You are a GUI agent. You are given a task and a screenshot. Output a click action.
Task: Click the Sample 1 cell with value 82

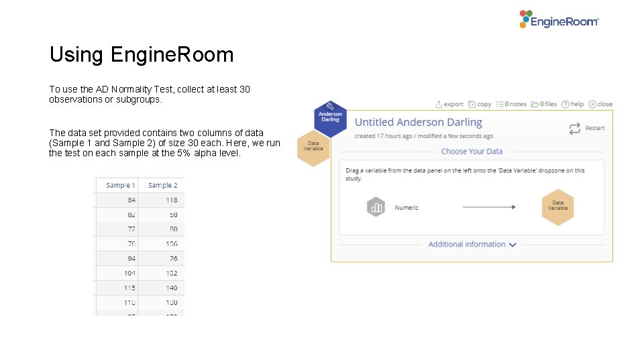coord(117,215)
